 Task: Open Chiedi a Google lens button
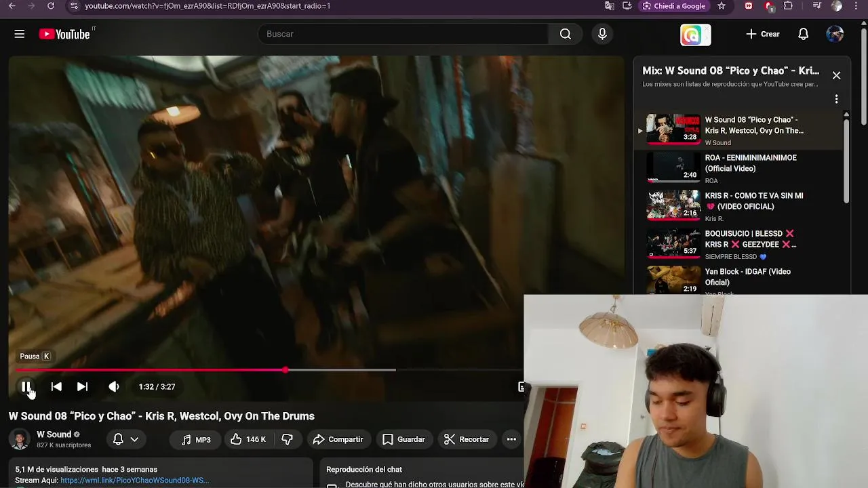(x=674, y=5)
